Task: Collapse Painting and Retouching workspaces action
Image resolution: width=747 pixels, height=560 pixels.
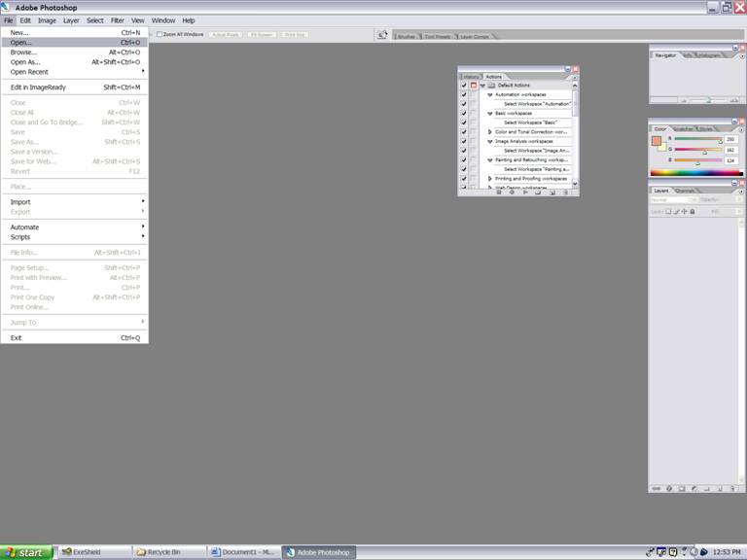Action: pos(490,160)
